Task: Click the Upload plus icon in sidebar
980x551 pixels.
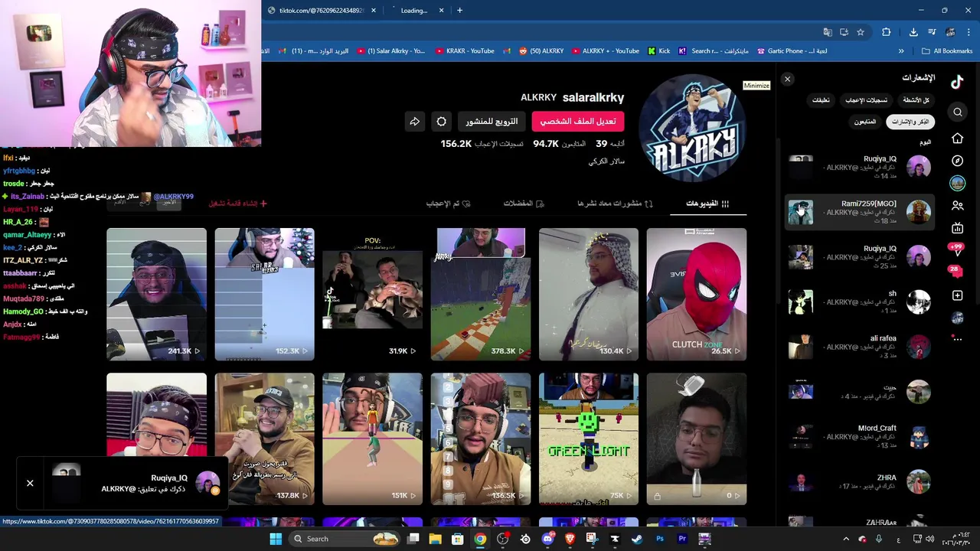Action: (958, 295)
